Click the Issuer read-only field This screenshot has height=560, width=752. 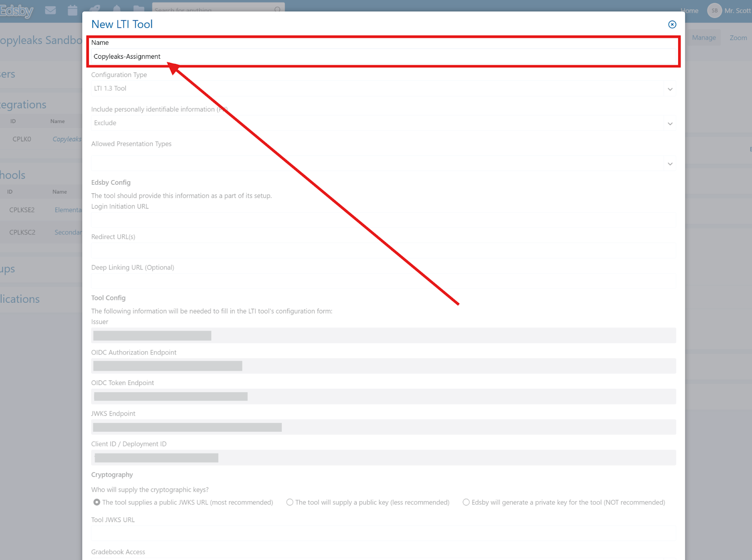point(384,335)
